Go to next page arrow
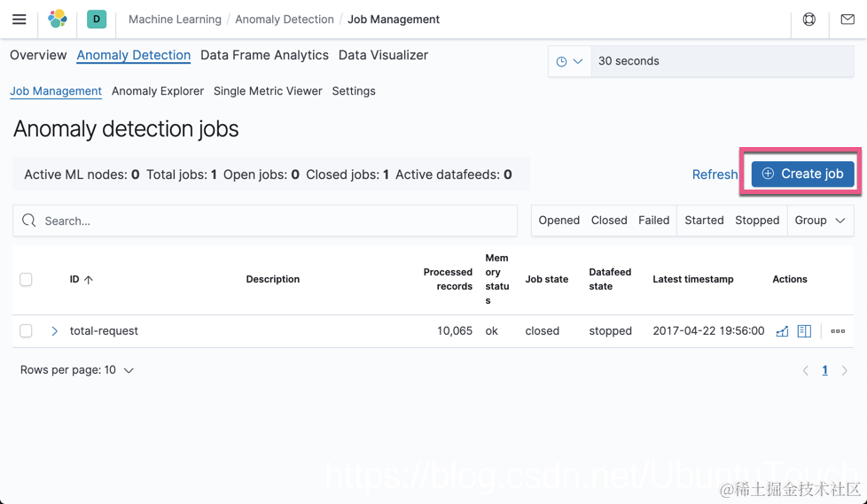 [844, 370]
